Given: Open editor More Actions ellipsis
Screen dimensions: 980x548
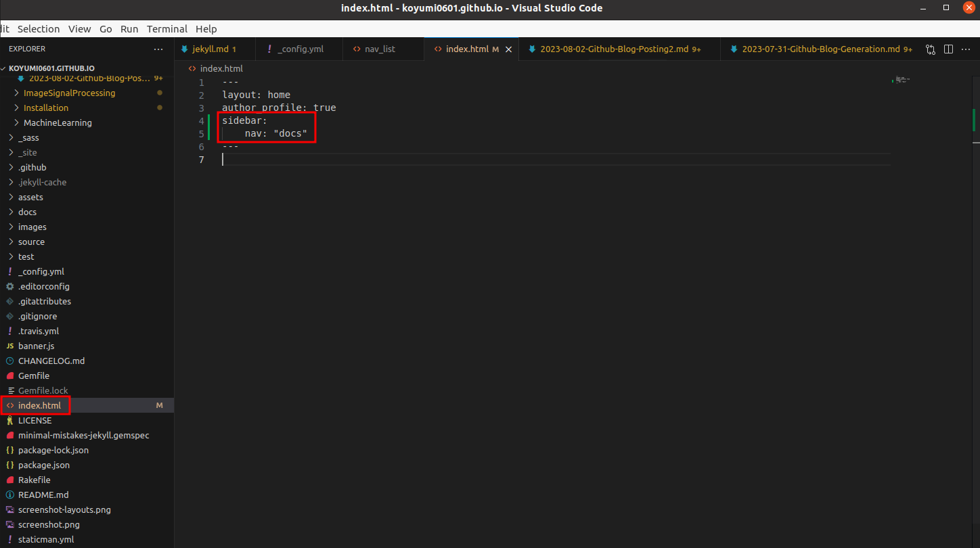Looking at the screenshot, I should (966, 49).
